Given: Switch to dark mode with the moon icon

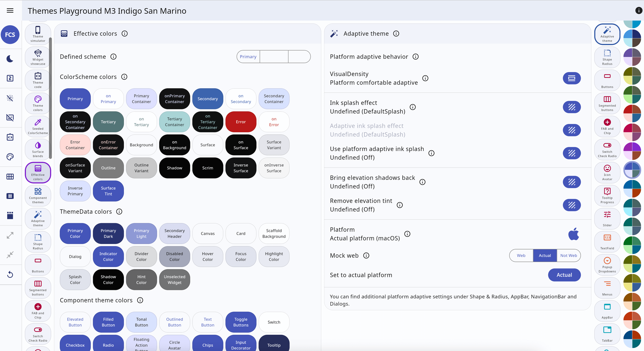Looking at the screenshot, I should point(10,58).
